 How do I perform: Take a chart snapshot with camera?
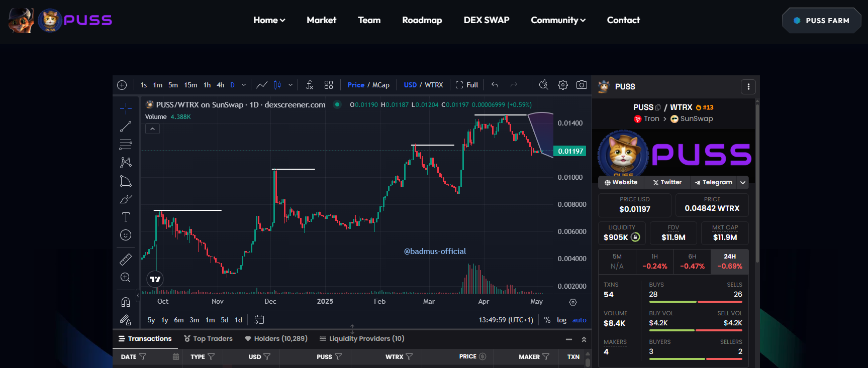click(582, 85)
